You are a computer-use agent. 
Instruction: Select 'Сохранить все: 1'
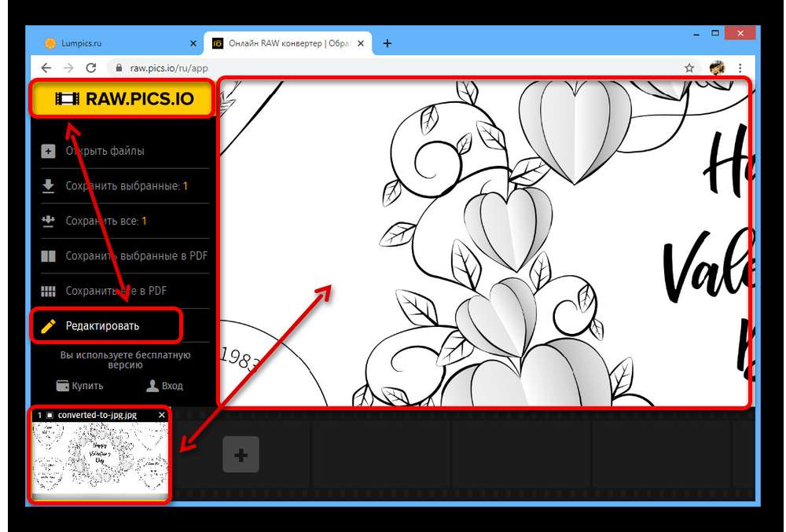pos(106,221)
